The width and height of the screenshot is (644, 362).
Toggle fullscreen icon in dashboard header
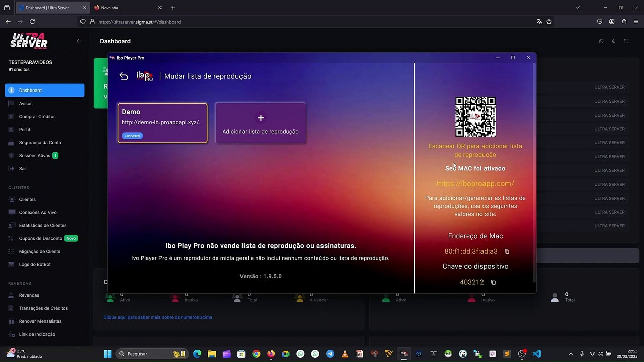pyautogui.click(x=626, y=41)
